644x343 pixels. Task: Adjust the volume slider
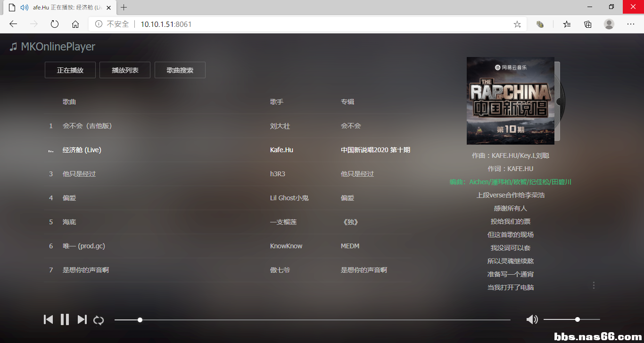coord(571,319)
